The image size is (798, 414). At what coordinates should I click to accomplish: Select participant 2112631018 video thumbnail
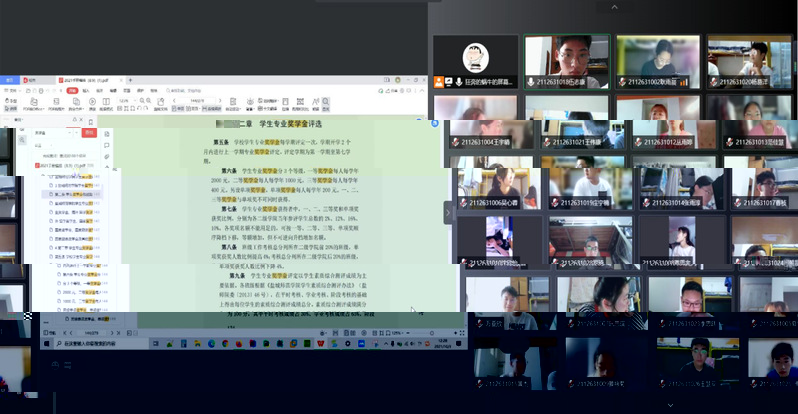tap(567, 59)
